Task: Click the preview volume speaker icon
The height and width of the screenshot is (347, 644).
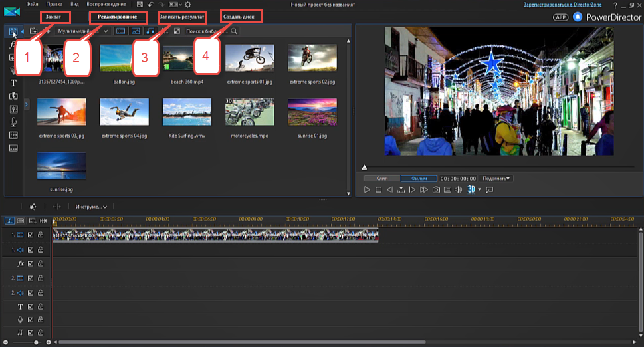Action: tap(459, 190)
